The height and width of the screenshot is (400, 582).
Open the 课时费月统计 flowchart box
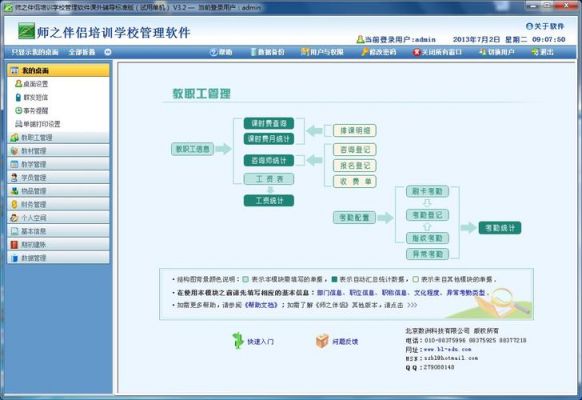[269, 139]
